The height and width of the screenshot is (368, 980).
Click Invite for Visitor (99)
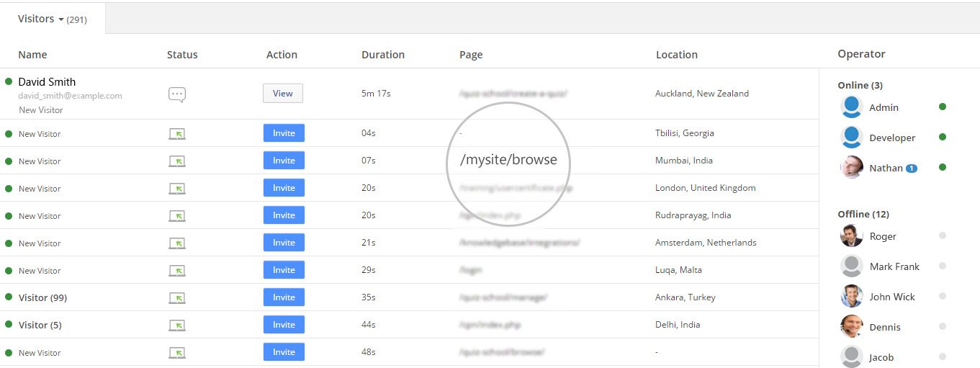pyautogui.click(x=284, y=297)
